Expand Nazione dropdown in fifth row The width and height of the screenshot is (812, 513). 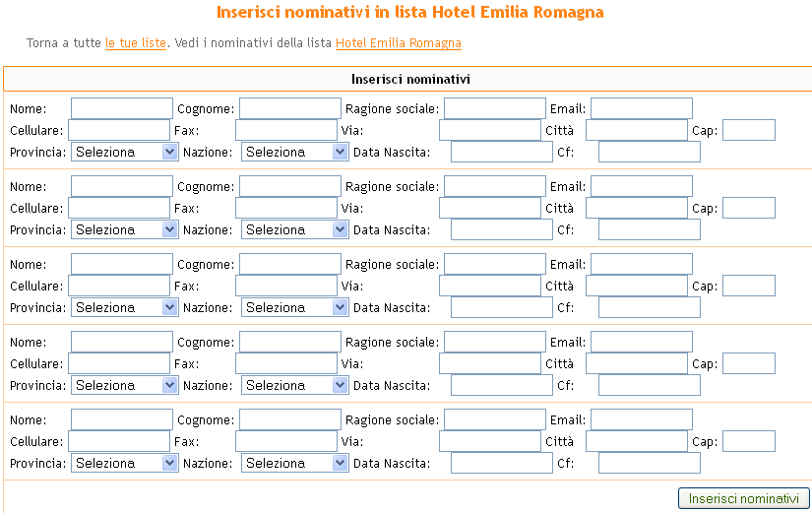[294, 463]
